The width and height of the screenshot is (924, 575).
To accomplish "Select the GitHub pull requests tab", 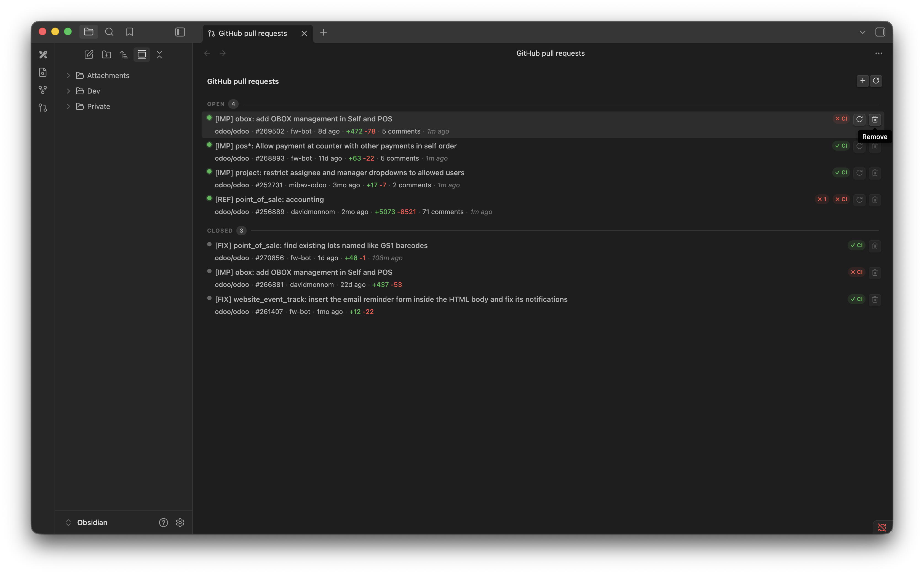I will coord(258,33).
